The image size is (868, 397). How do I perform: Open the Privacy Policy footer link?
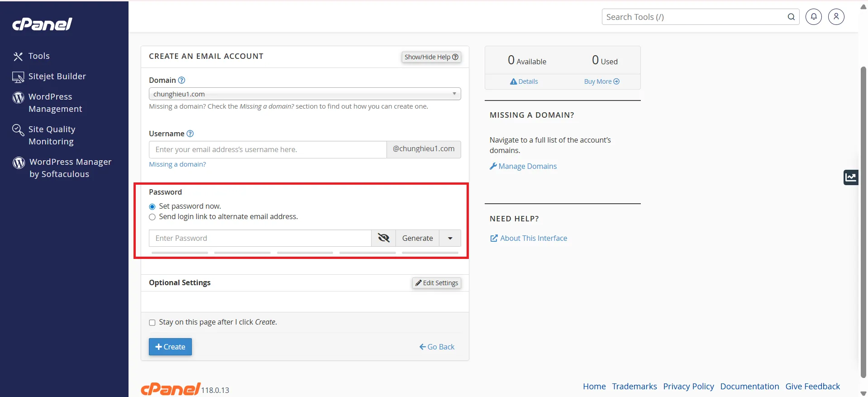688,386
